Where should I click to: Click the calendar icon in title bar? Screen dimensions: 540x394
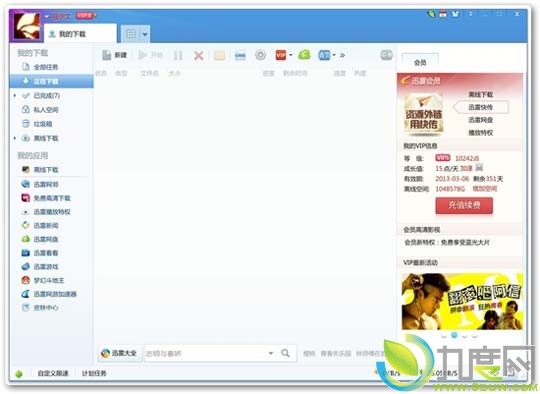(443, 14)
